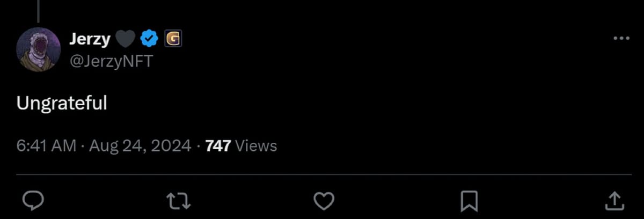The image size is (644, 219).
Task: Open the reply speech bubble icon
Action: 34,201
